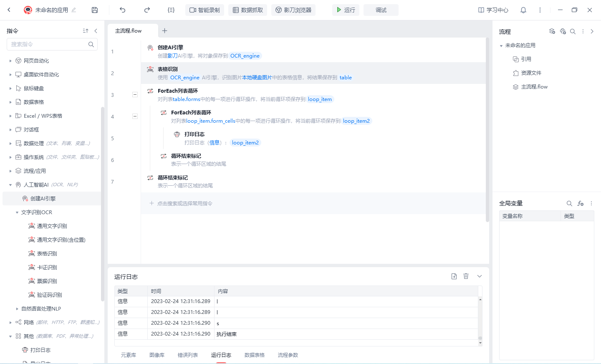Collapse the run log panel
Screen dimensions: 601x364
(480, 276)
